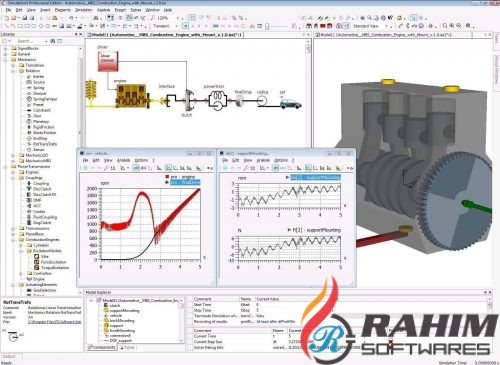This screenshot has width=500, height=365.
Task: Open the Window menu
Action: [x=152, y=10]
